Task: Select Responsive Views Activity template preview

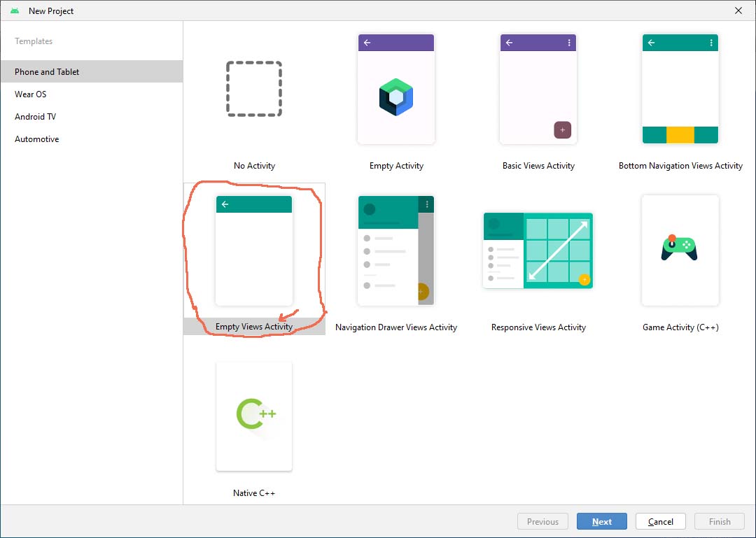Action: click(538, 250)
